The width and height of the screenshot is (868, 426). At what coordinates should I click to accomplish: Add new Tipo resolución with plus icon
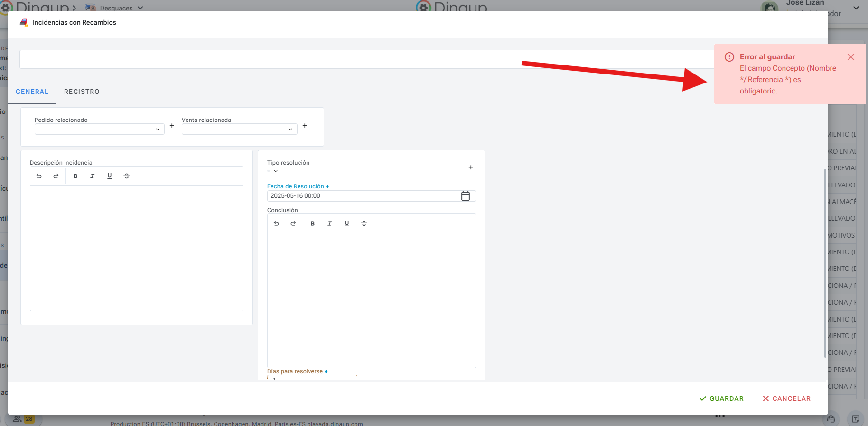[471, 167]
